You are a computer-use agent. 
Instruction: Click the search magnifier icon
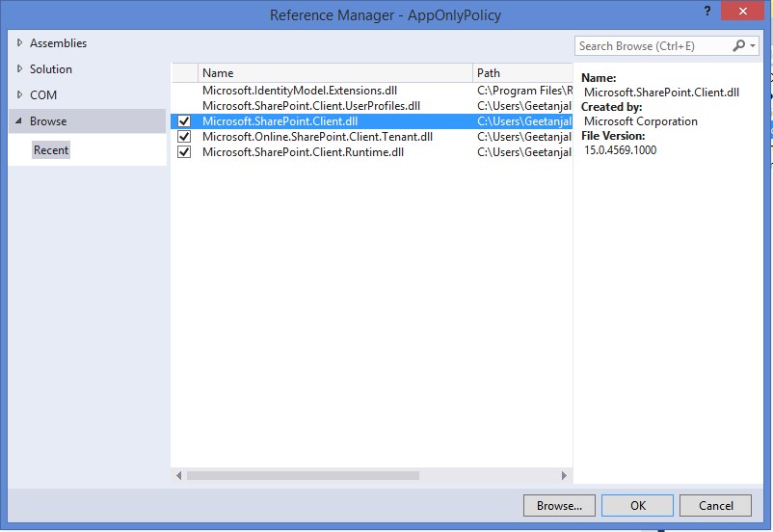point(738,46)
